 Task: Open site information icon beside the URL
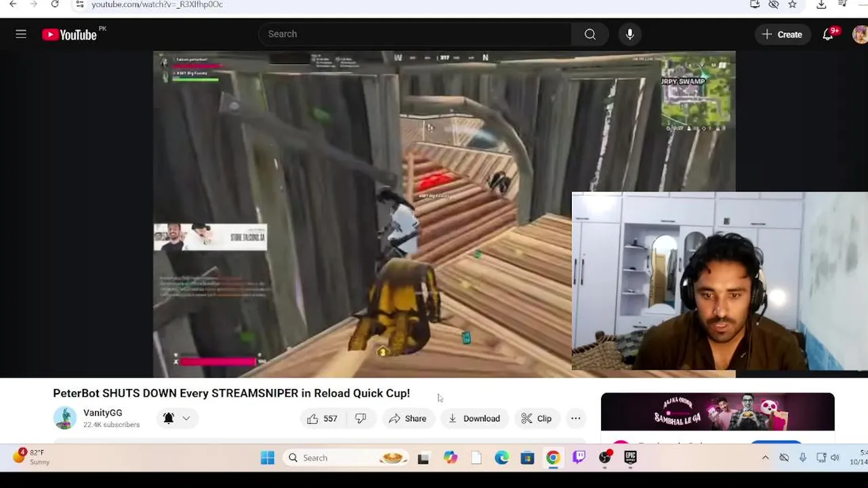tap(80, 4)
